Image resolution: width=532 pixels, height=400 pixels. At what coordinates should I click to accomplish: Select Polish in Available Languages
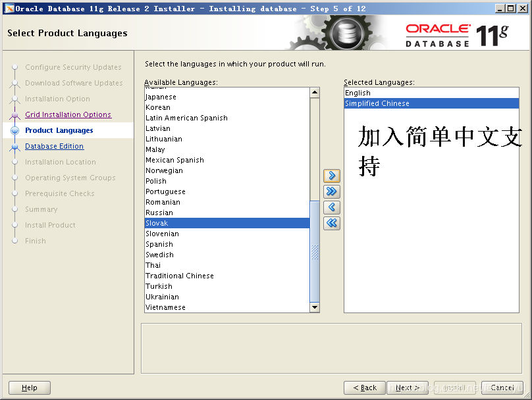(227, 181)
